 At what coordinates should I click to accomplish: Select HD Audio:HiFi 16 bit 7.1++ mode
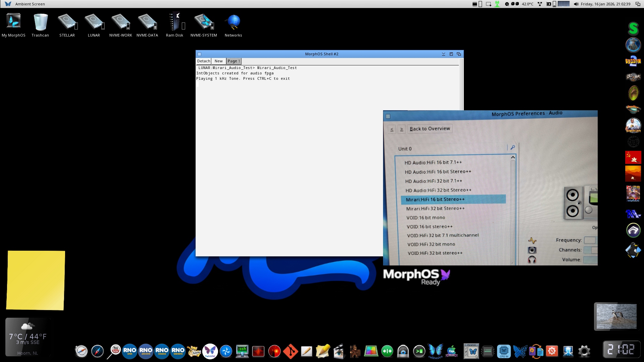(x=433, y=163)
